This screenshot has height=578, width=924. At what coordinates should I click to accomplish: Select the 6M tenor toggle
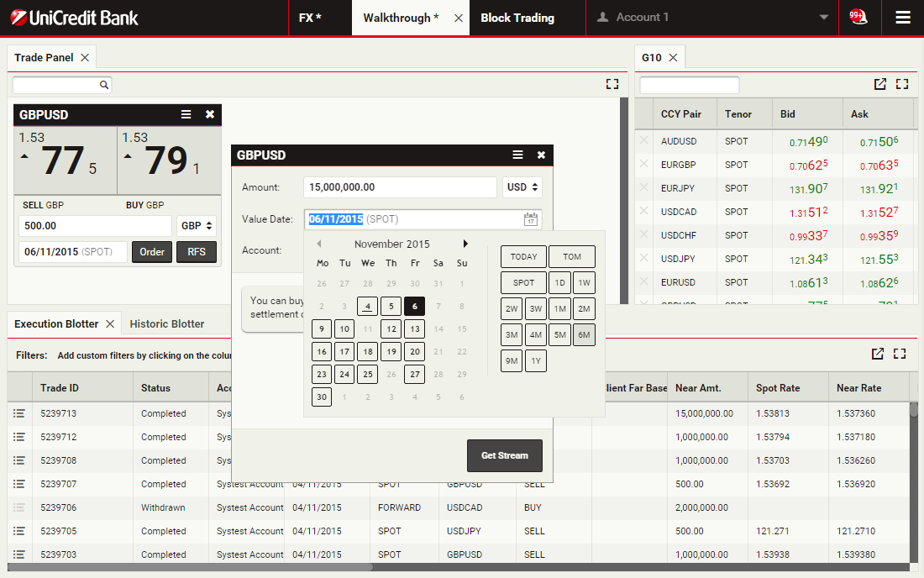point(584,335)
